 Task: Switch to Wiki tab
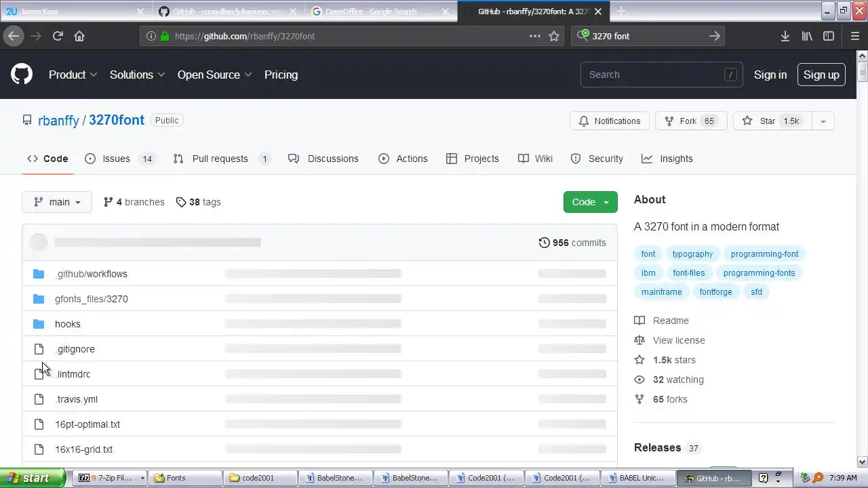[x=535, y=159]
